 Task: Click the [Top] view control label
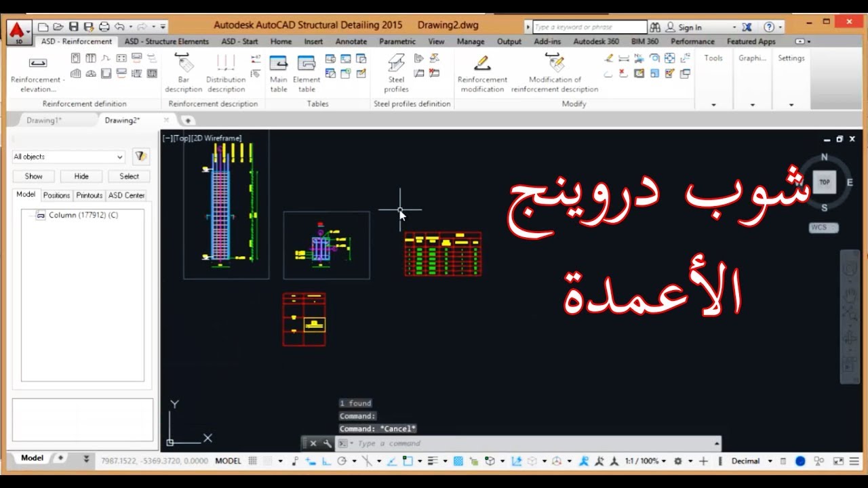(x=181, y=138)
